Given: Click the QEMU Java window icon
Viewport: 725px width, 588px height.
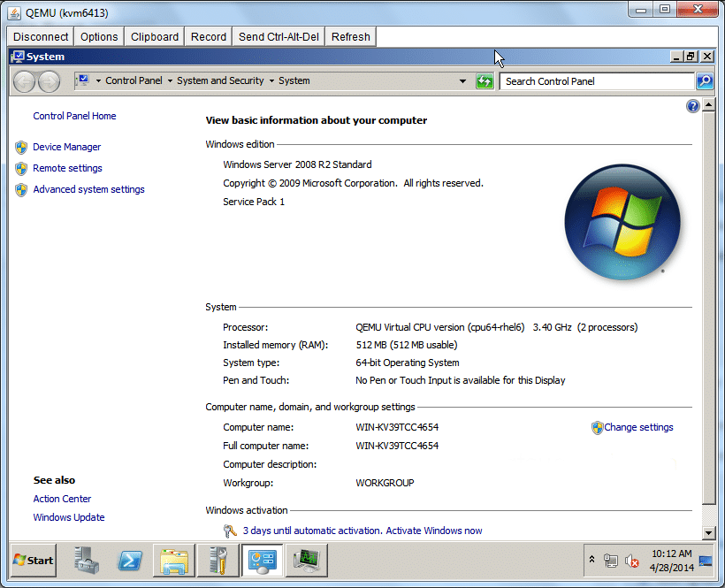Looking at the screenshot, I should click(x=14, y=13).
